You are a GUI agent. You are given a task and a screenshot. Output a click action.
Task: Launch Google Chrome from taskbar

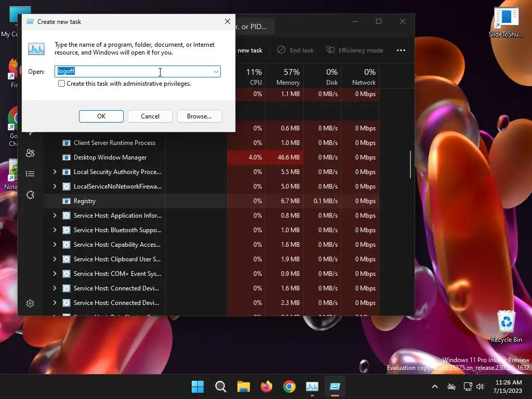[289, 387]
